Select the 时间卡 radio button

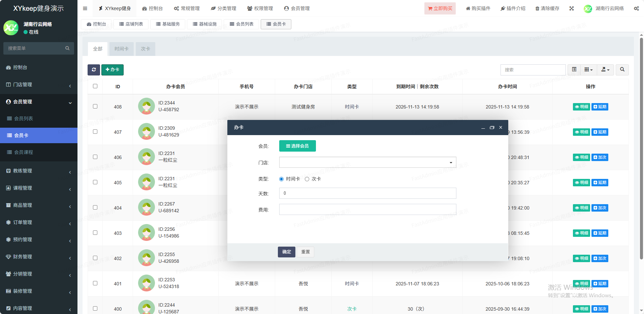(x=282, y=179)
